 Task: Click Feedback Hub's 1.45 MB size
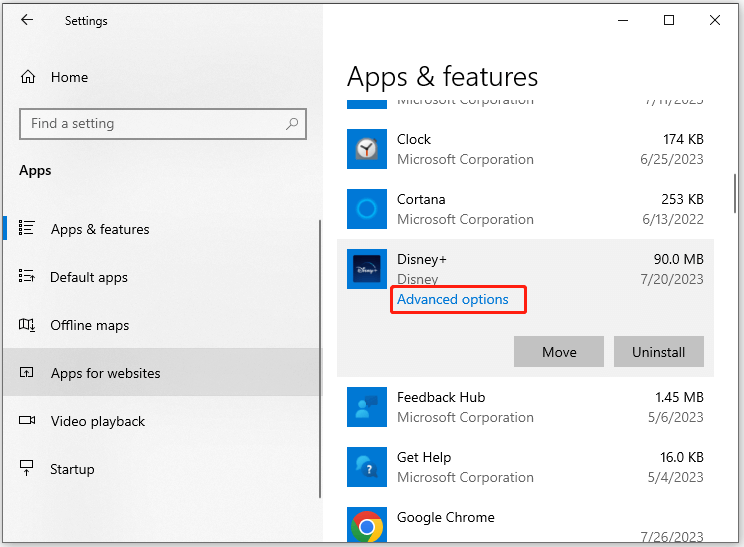click(679, 397)
